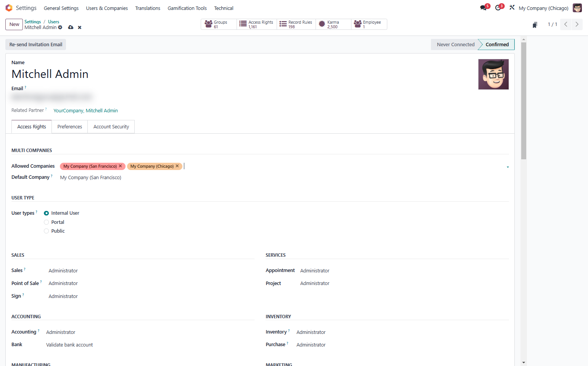Open the Users & Companies menu

coord(107,8)
